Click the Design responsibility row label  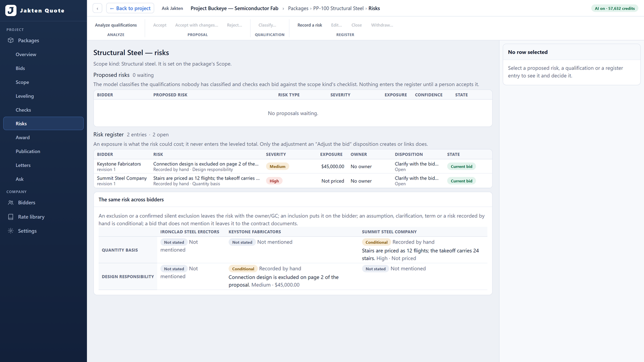[x=128, y=277]
